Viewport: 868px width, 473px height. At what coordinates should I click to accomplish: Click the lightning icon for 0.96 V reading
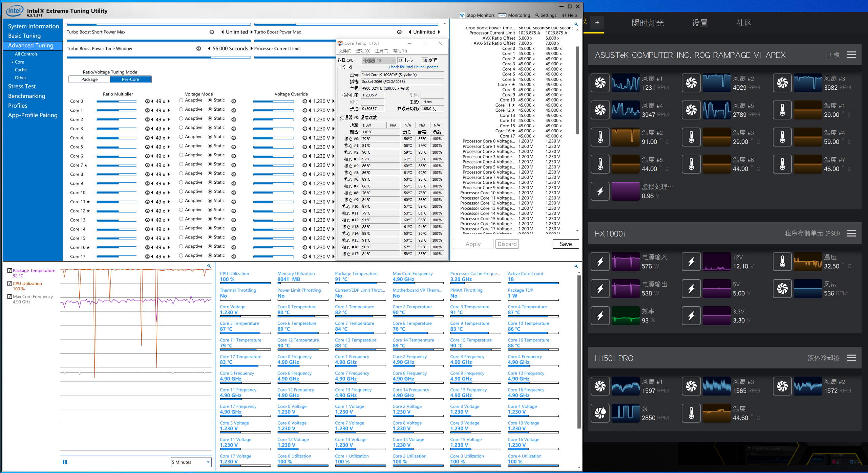pyautogui.click(x=600, y=191)
